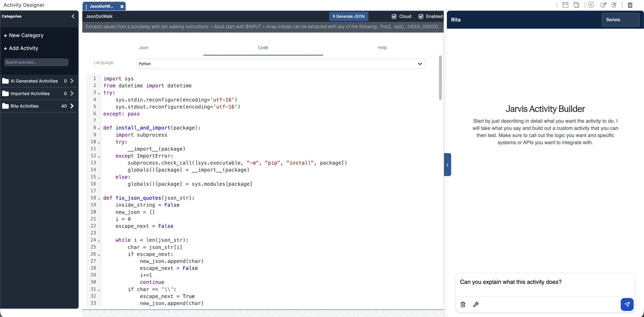Click the save-all stacked floppy disk icon
Viewport: 644px width, 317px height.
click(x=576, y=5)
